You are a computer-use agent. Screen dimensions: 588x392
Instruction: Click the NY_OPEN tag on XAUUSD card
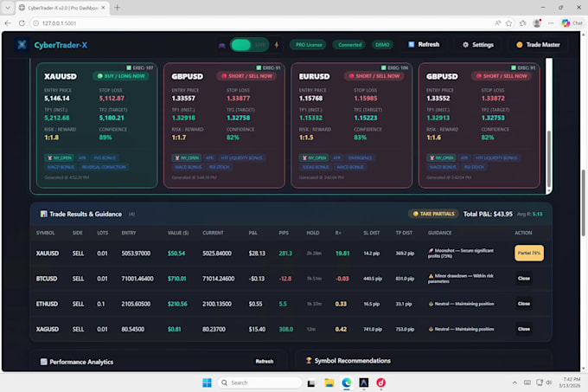click(60, 158)
